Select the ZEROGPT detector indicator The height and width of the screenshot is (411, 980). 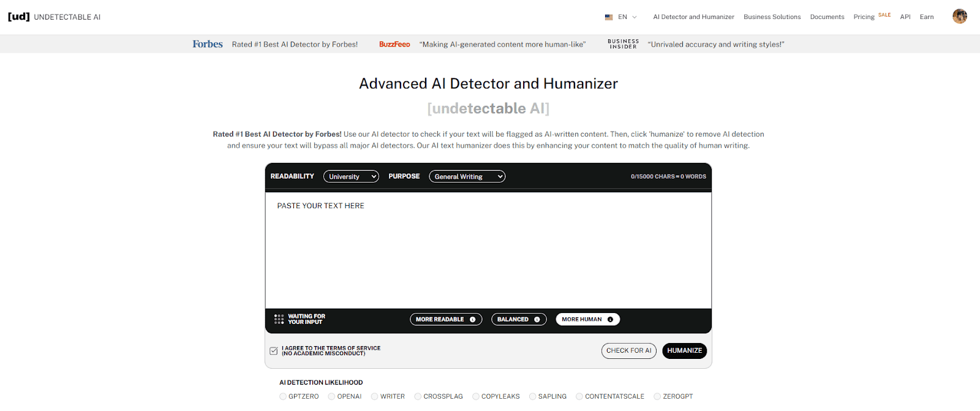pyautogui.click(x=657, y=396)
